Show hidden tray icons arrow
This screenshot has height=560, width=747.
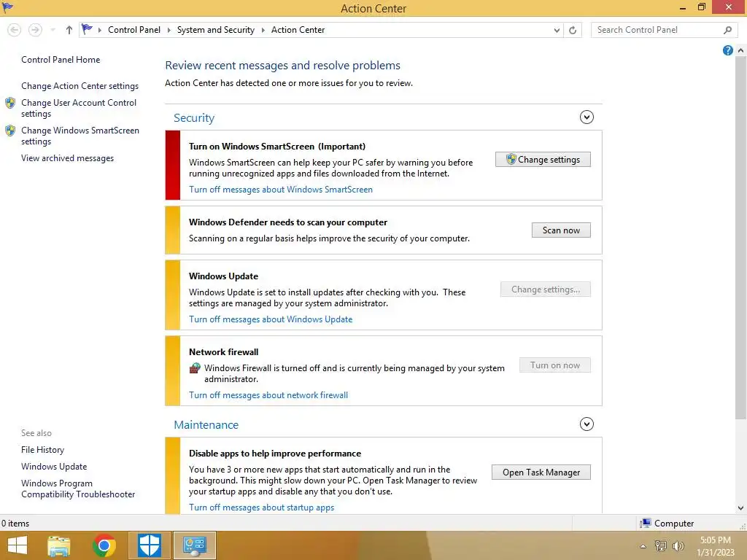pos(643,546)
